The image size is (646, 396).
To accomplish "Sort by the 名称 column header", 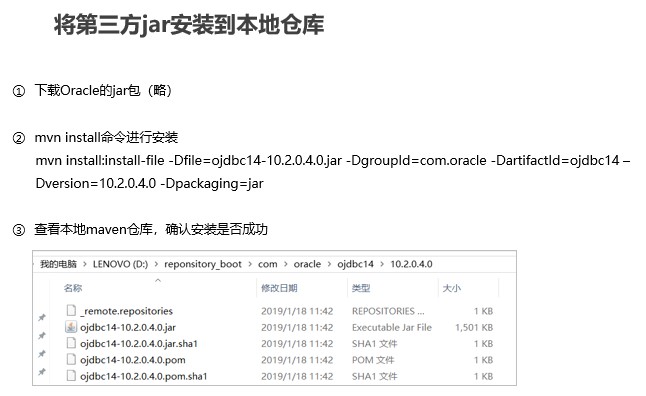I will [x=73, y=288].
